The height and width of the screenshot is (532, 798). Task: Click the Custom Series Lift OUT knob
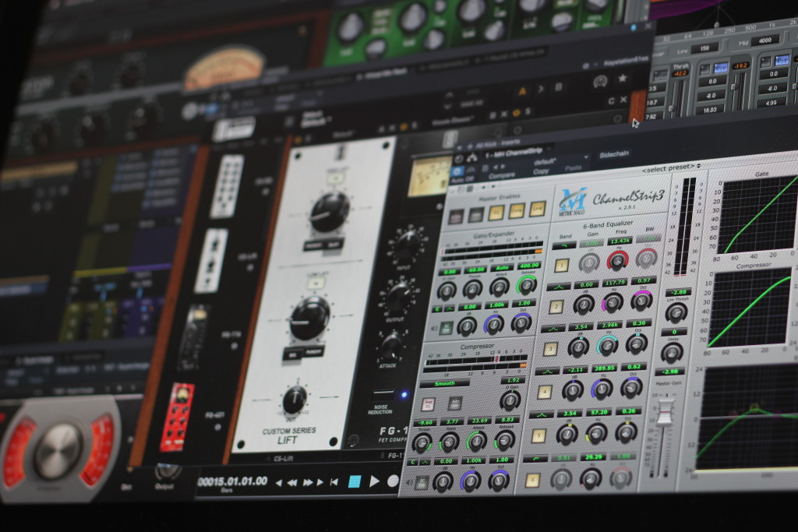coord(295,400)
